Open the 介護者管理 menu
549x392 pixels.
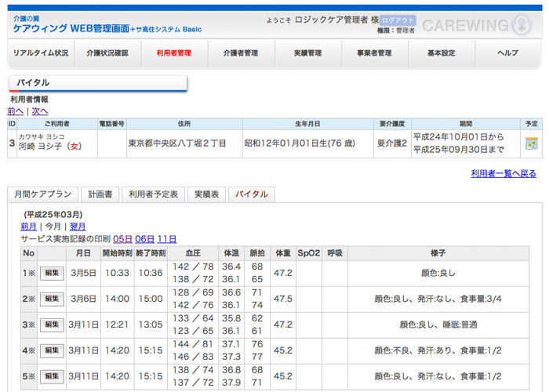[241, 53]
